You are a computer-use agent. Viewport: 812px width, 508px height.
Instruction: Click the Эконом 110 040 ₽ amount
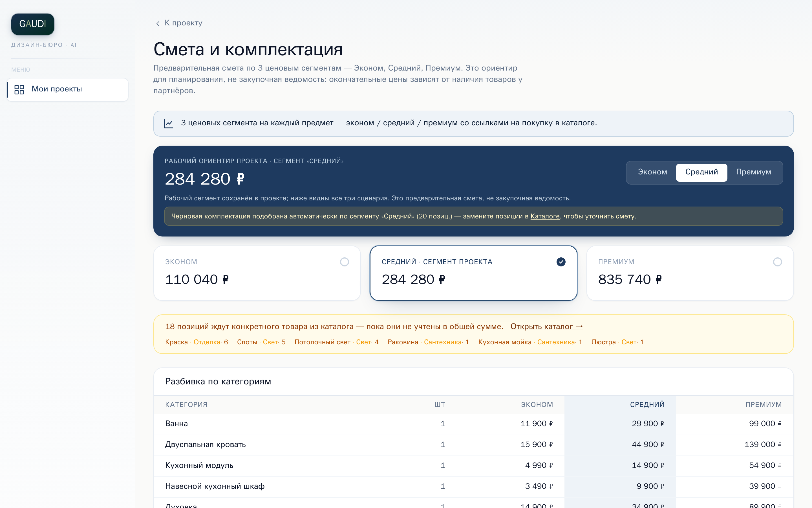point(197,279)
